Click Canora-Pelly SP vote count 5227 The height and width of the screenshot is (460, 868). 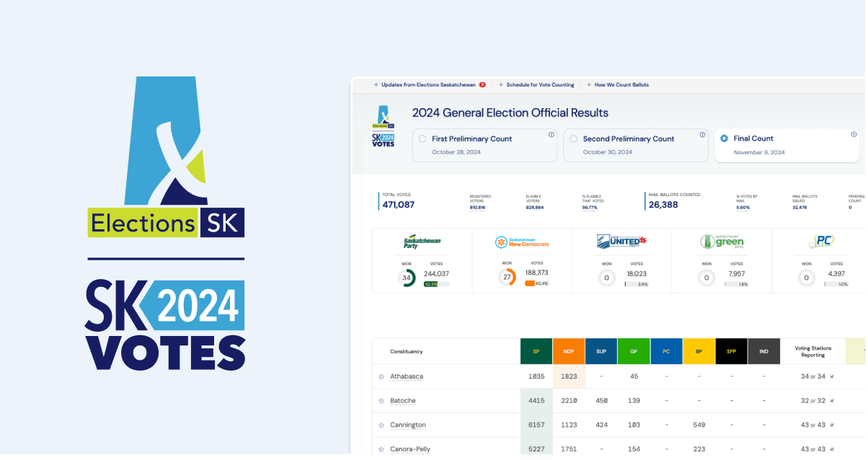pos(536,449)
